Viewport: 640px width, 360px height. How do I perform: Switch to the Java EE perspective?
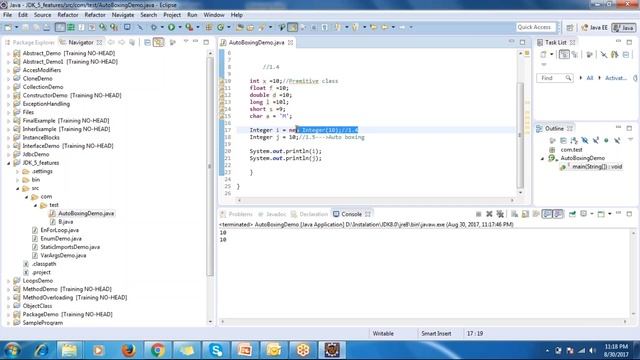tap(594, 27)
